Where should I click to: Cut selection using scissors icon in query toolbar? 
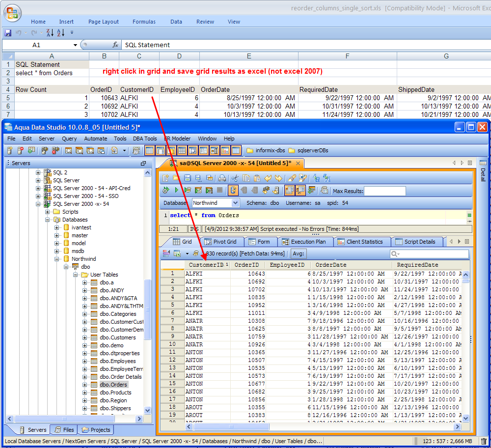click(235, 178)
